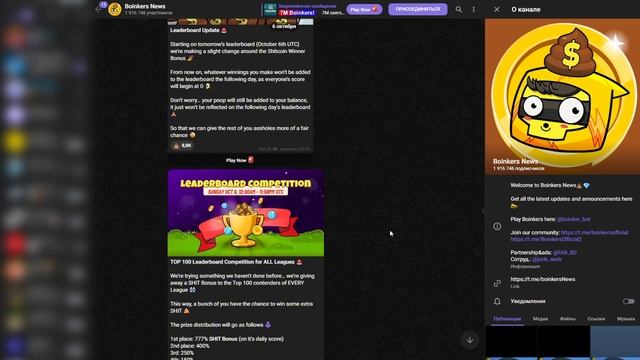The width and height of the screenshot is (640, 360).
Task: Switch to the Музыка tab
Action: pos(626,318)
